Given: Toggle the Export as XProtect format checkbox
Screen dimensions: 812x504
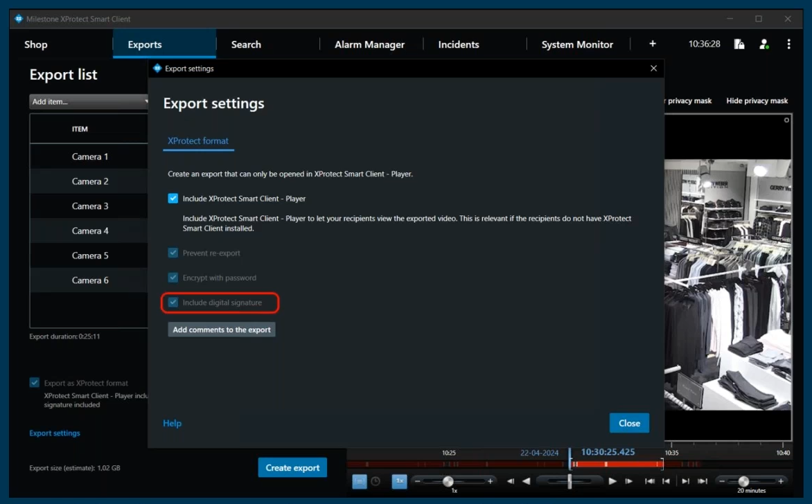Looking at the screenshot, I should point(35,383).
